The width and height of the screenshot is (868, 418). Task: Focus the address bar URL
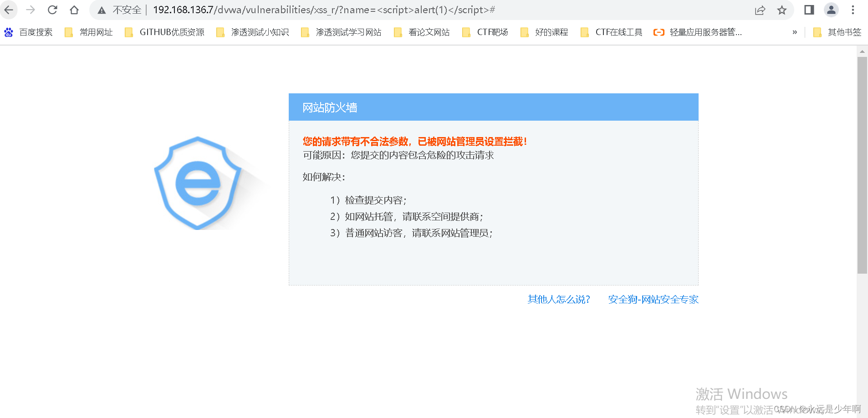324,10
